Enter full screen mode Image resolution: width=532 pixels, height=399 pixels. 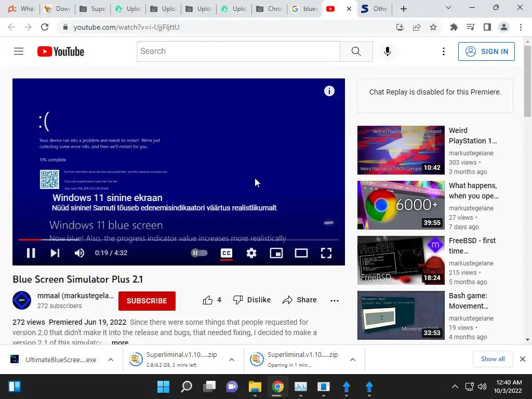click(x=326, y=253)
